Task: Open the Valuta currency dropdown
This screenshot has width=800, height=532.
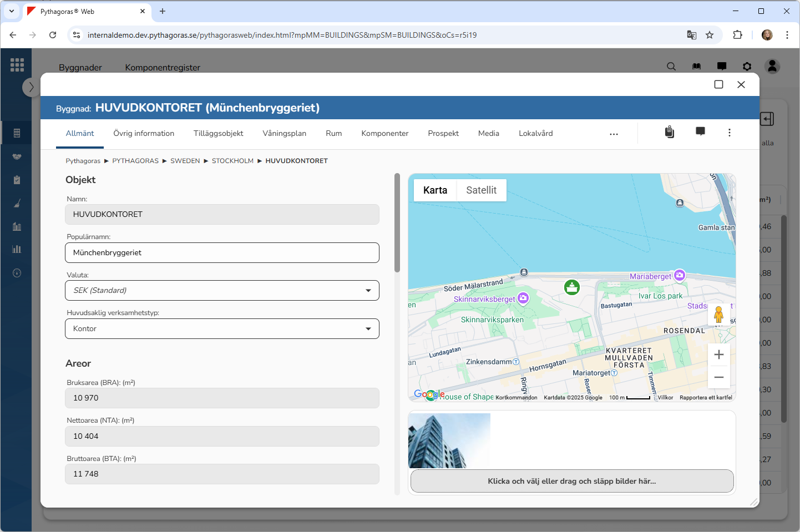Action: click(222, 291)
